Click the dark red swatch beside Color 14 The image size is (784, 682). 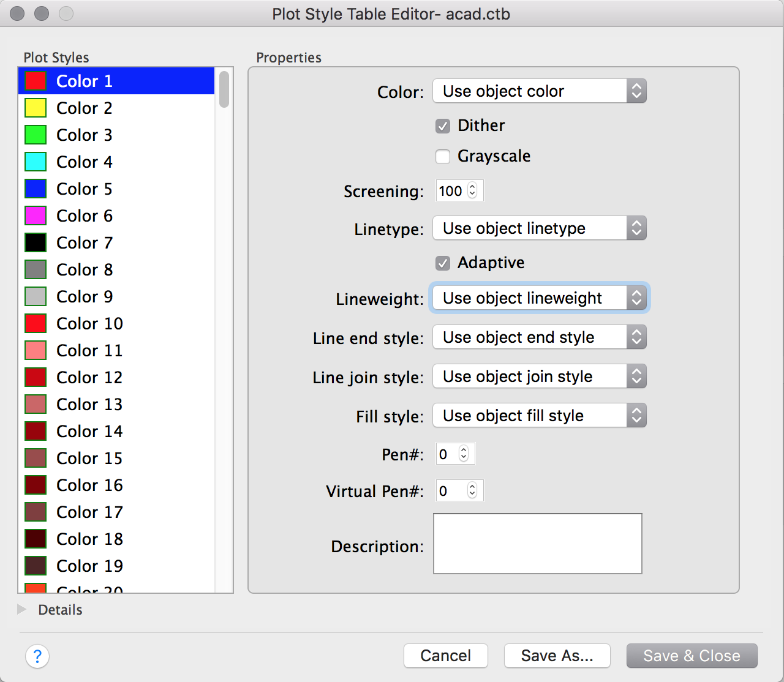35,431
